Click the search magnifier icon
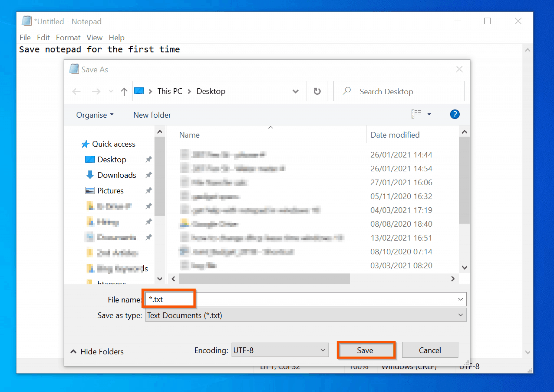The height and width of the screenshot is (392, 554). click(347, 91)
